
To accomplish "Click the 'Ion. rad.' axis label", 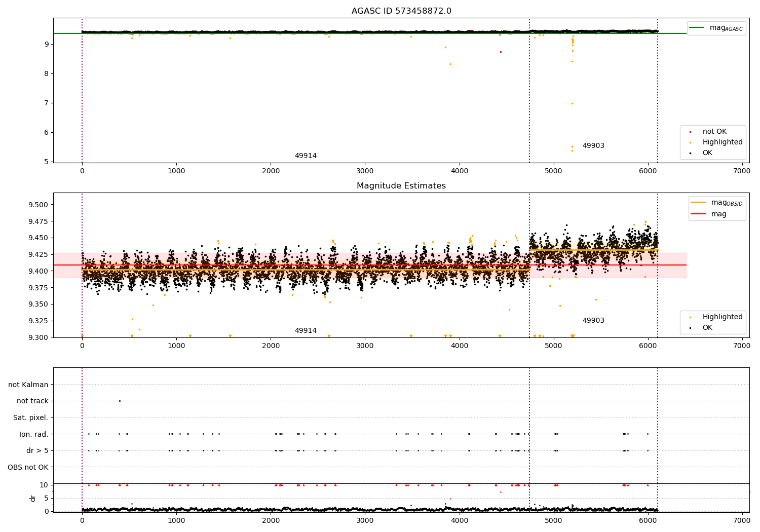I will [34, 434].
